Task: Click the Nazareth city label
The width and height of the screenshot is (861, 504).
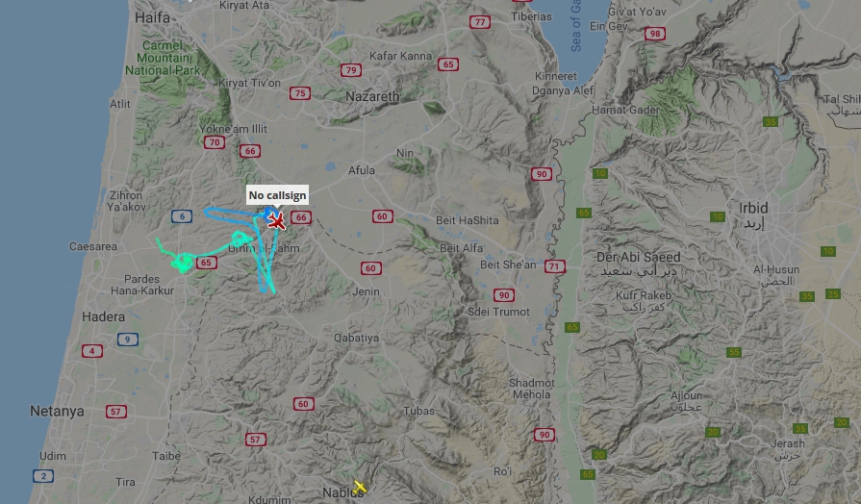Action: pos(372,96)
